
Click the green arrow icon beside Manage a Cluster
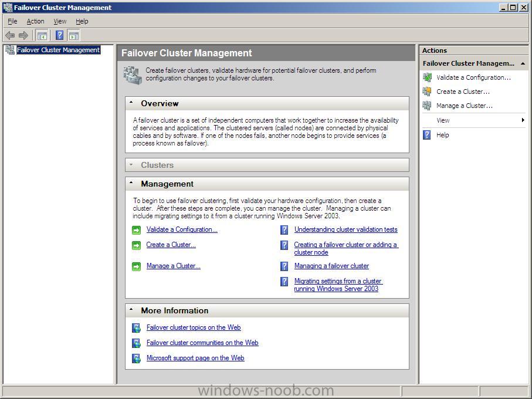[137, 266]
